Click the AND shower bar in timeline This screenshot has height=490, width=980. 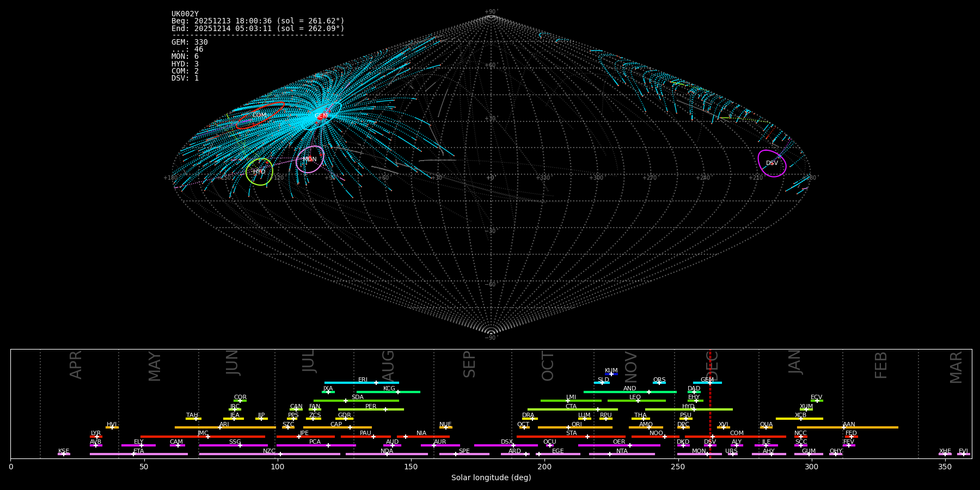coord(630,391)
